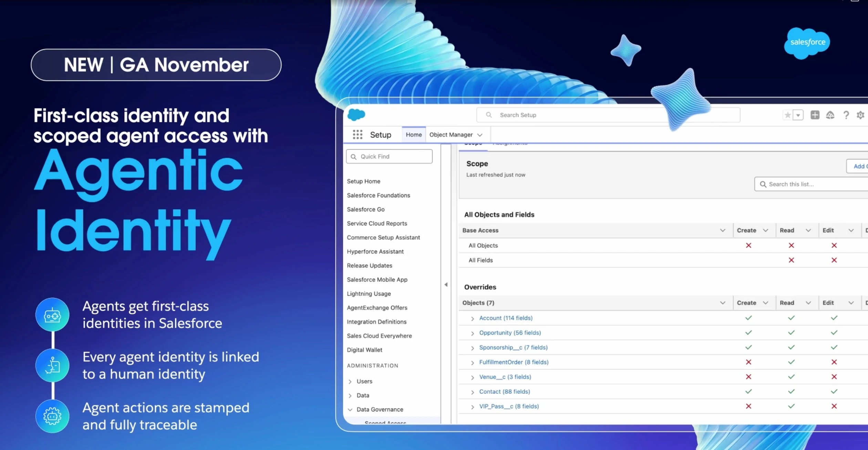Click the 'ADMINISTRATION' section heading
Viewport: 868px width, 450px height.
pyautogui.click(x=372, y=366)
